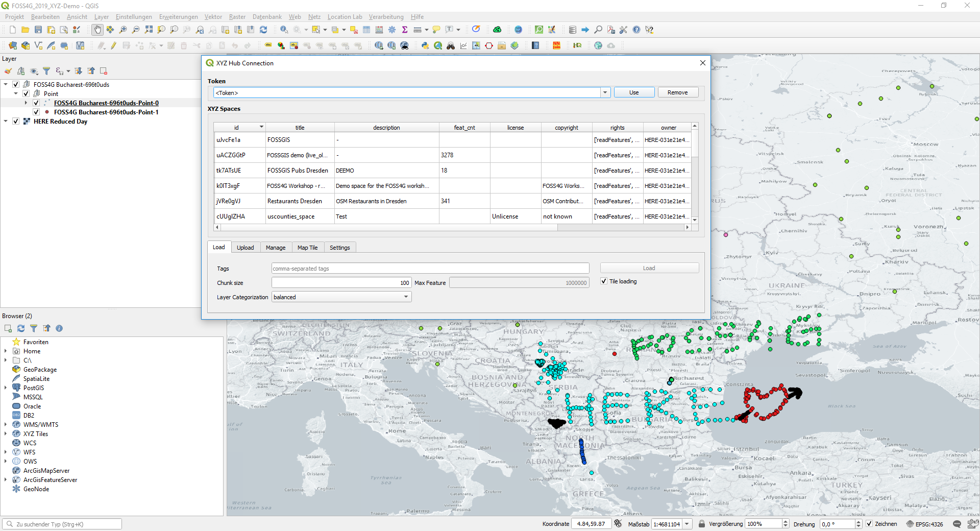Viewport: 980px width, 531px height.
Task: Click the Statistical Summary sigma icon
Action: pyautogui.click(x=405, y=30)
